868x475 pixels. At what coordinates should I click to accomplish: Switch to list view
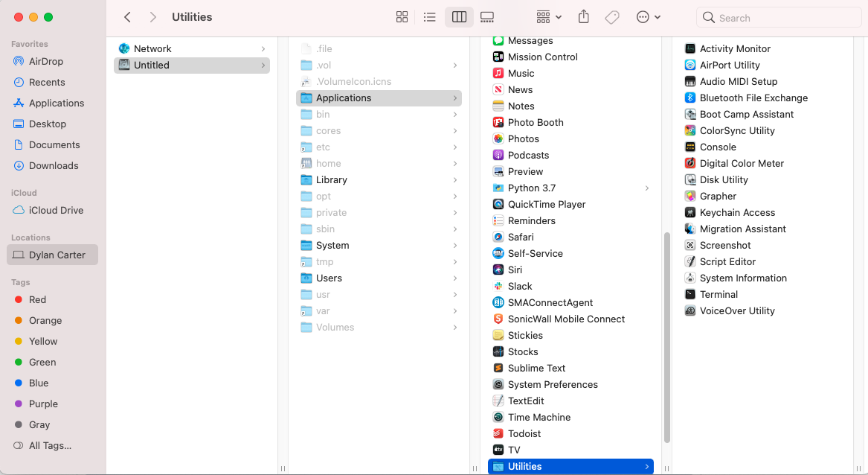pos(429,16)
